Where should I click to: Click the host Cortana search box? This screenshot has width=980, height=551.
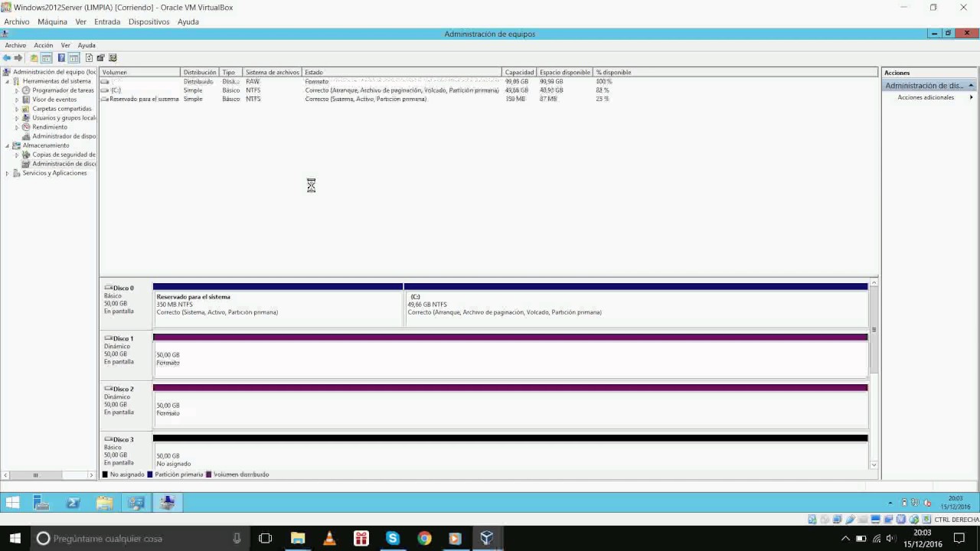click(x=140, y=539)
